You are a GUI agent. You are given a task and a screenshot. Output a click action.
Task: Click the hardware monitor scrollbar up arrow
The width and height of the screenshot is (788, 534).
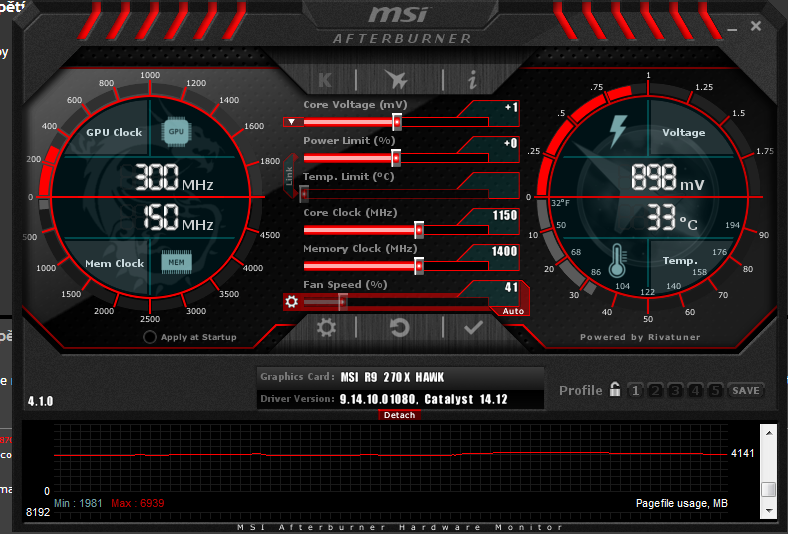point(769,433)
